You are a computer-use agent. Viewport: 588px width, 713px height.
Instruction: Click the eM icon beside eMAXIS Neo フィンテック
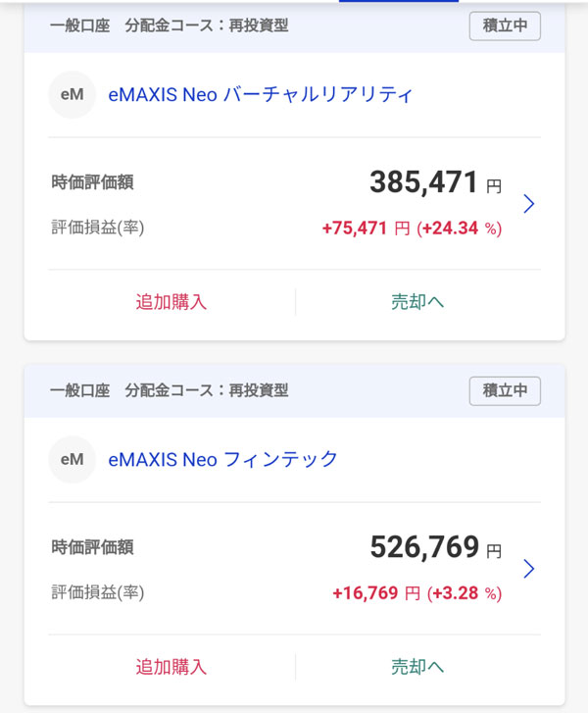coord(72,459)
